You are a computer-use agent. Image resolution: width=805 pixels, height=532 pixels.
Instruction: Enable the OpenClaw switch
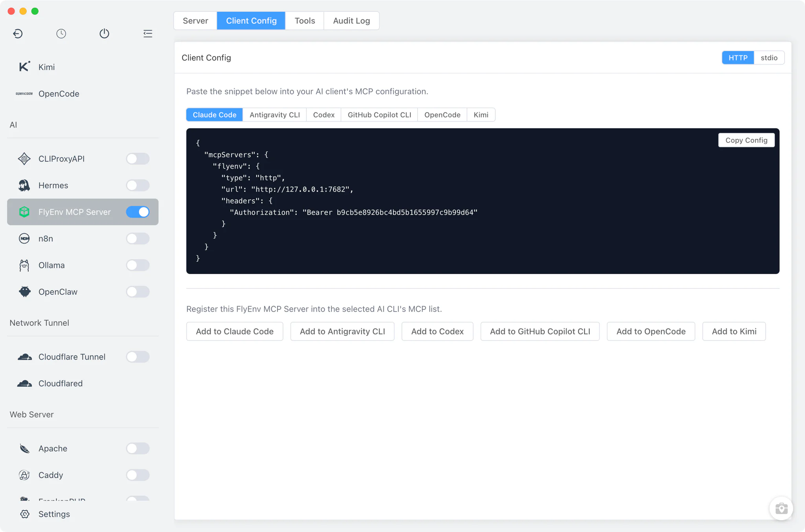[x=138, y=292]
